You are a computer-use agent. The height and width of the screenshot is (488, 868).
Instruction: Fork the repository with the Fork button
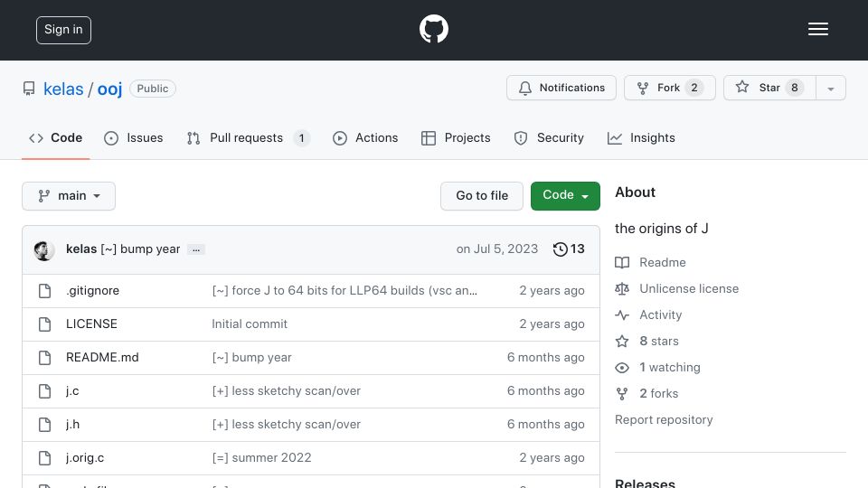point(670,88)
